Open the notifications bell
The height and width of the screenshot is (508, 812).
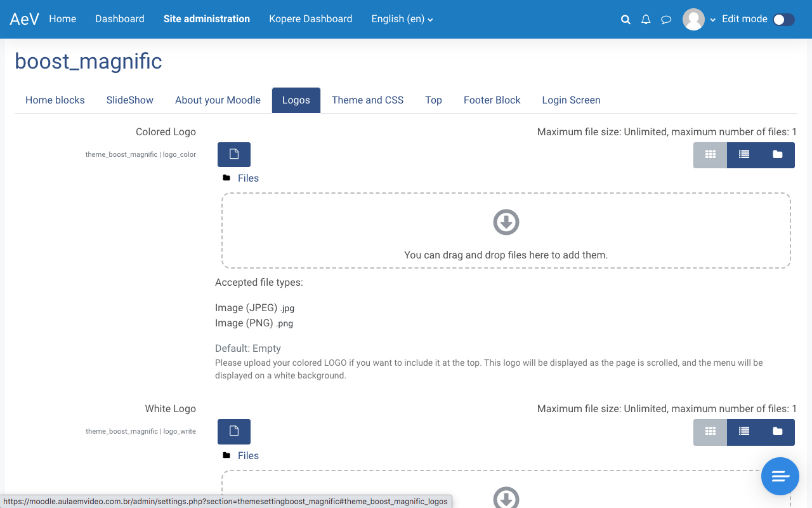(x=646, y=20)
